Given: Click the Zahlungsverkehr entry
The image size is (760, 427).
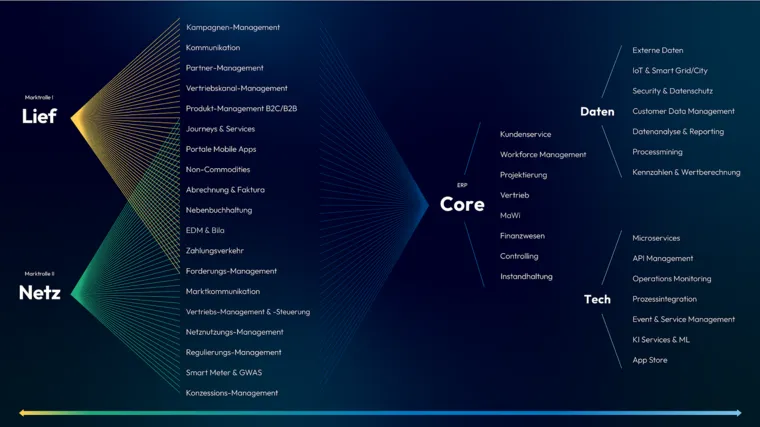Looking at the screenshot, I should click(215, 250).
